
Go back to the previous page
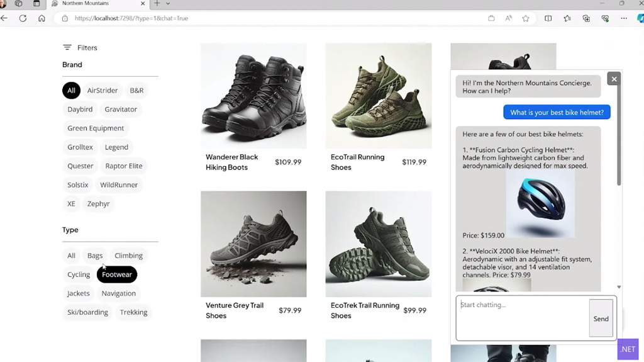pos(4,18)
